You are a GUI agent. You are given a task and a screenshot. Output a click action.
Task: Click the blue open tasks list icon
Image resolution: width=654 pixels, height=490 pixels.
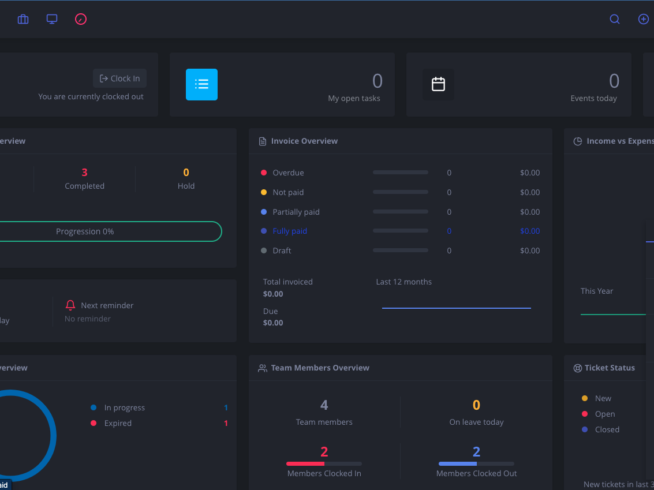click(x=201, y=84)
